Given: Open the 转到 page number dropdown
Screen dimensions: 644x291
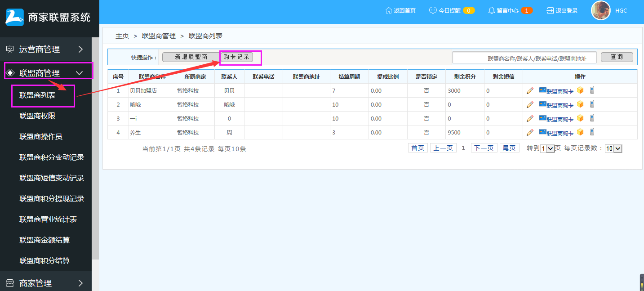Looking at the screenshot, I should pos(547,148).
